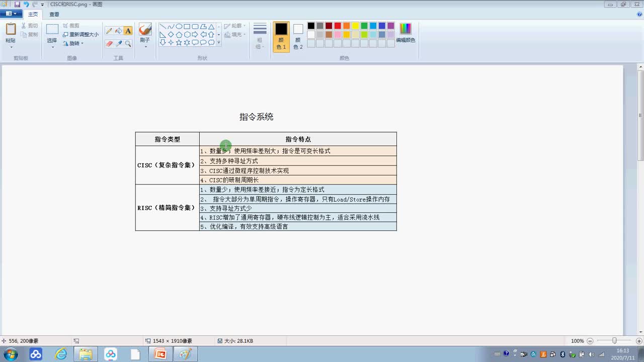Choose the Right arrow shape
644x362 pixels.
pyautogui.click(x=195, y=35)
